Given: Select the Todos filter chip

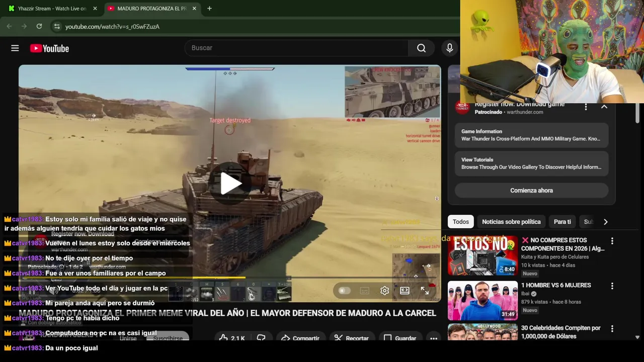Looking at the screenshot, I should pos(460,222).
